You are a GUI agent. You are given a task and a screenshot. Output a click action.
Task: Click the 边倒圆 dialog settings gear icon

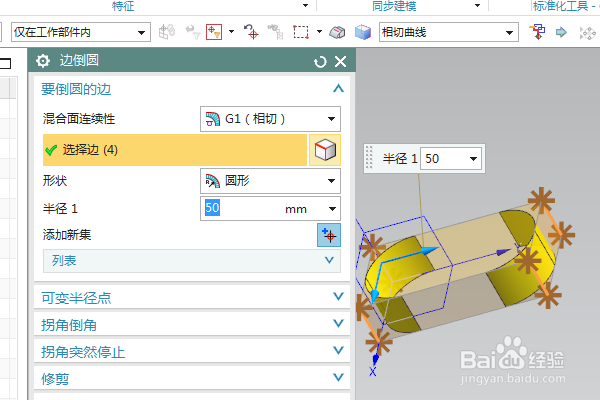click(43, 61)
